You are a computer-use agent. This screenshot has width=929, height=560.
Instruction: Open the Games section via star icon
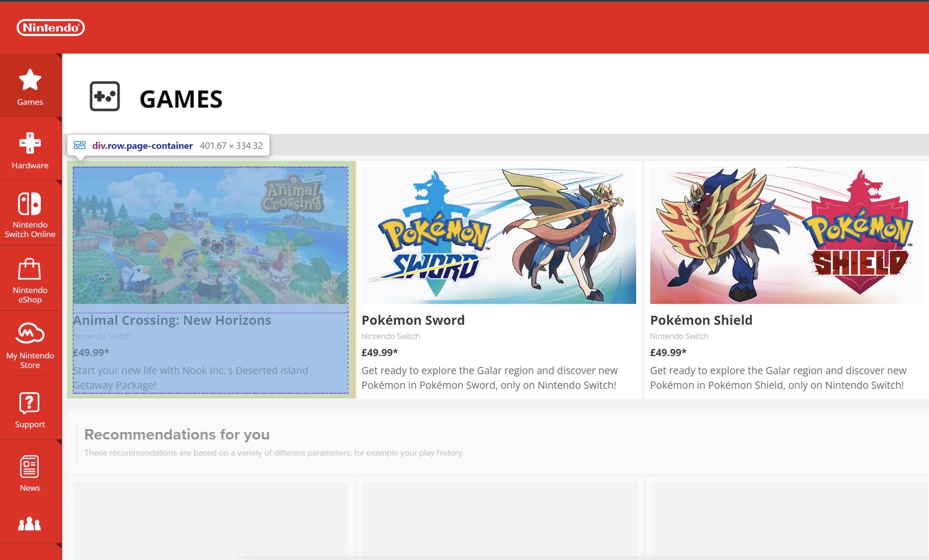pos(30,87)
